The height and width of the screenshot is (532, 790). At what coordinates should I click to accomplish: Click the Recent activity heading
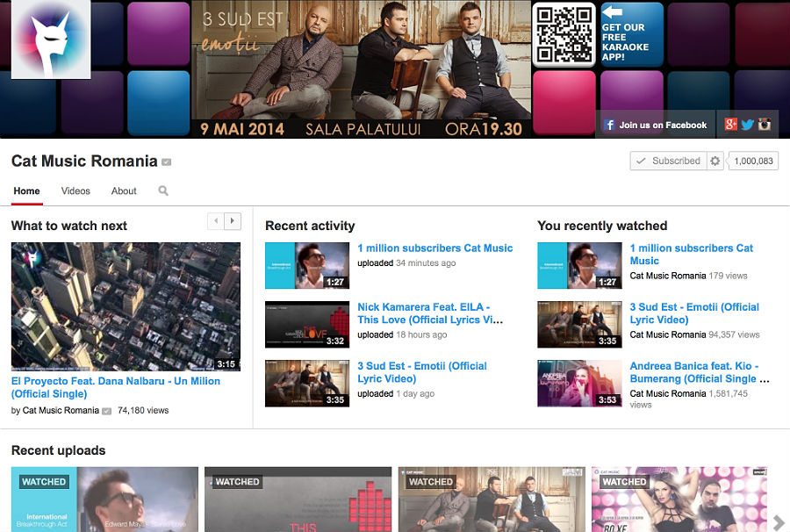[310, 226]
